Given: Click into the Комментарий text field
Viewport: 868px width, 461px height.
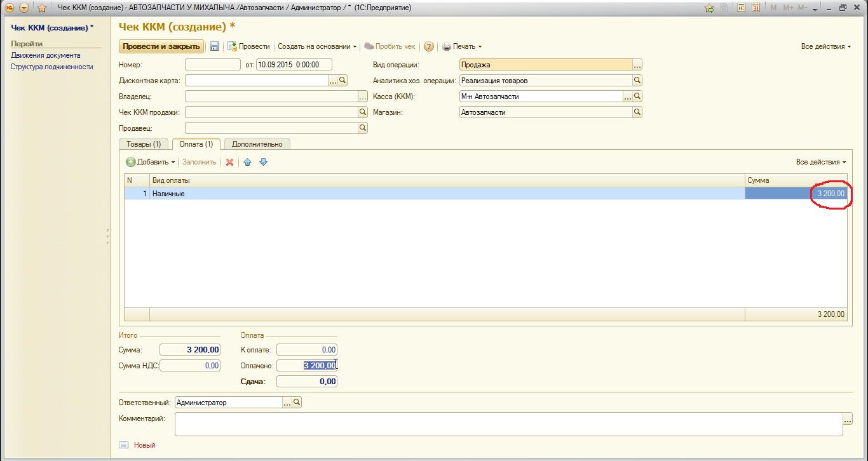Looking at the screenshot, I should (x=508, y=424).
